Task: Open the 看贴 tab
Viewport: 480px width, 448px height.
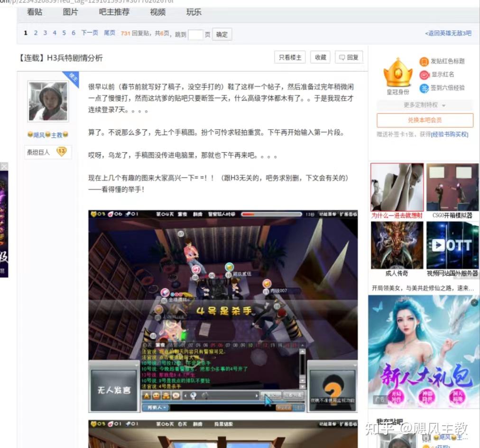Action: pos(35,12)
